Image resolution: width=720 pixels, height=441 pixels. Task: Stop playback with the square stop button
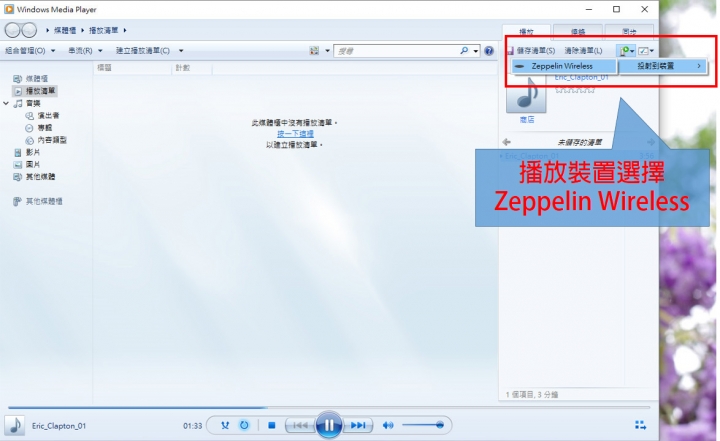tap(271, 425)
